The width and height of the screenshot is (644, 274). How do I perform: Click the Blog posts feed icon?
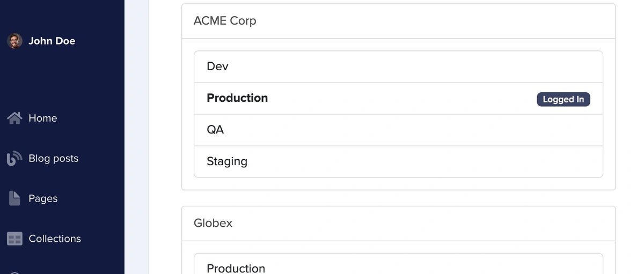(x=14, y=158)
